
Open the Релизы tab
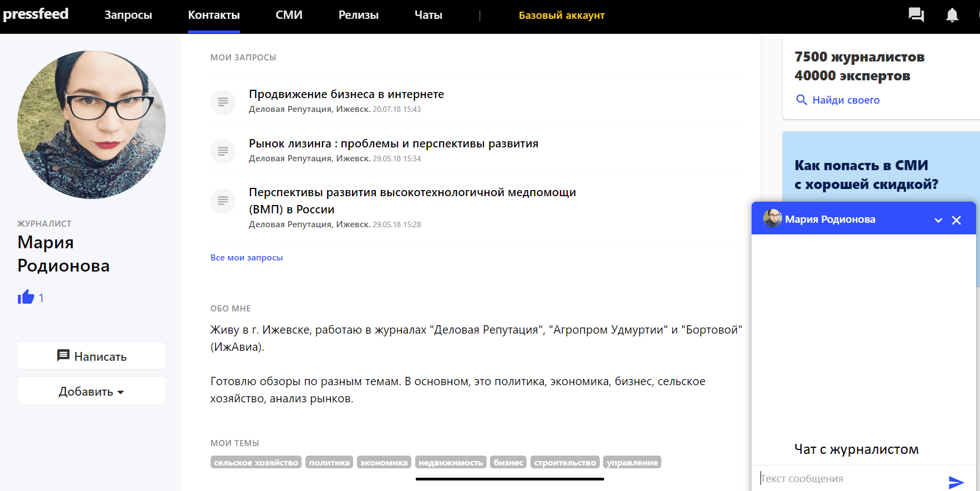[x=358, y=15]
